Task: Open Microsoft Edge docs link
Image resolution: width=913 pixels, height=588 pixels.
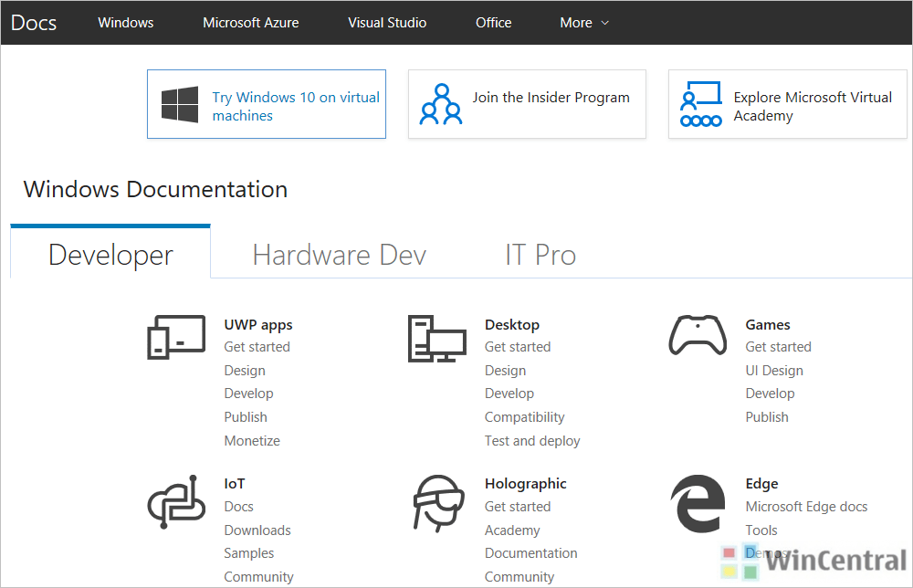Action: 806,507
